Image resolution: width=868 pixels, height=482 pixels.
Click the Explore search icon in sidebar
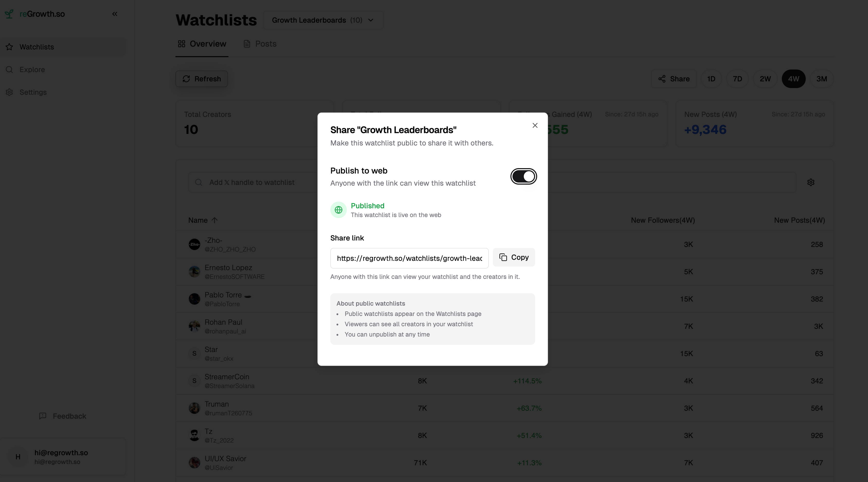[x=10, y=70]
